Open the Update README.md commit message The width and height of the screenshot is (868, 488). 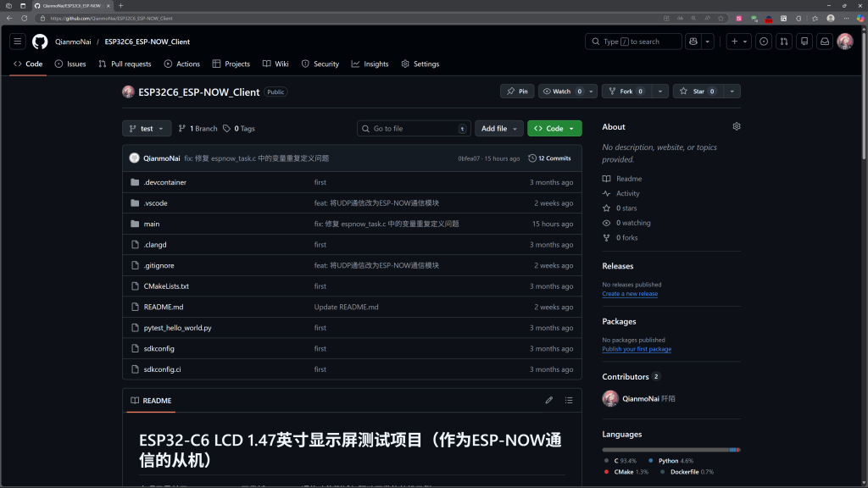pyautogui.click(x=347, y=307)
